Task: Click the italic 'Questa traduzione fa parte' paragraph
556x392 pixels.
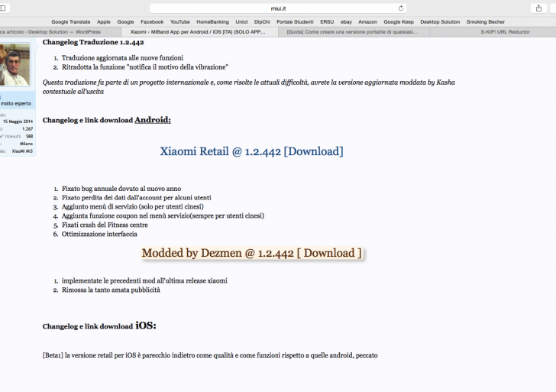Action: click(248, 87)
